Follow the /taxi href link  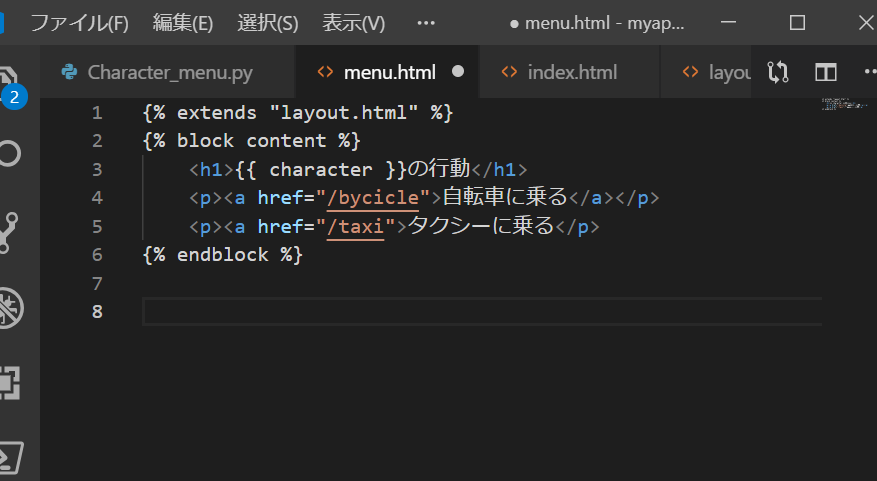pyautogui.click(x=355, y=227)
